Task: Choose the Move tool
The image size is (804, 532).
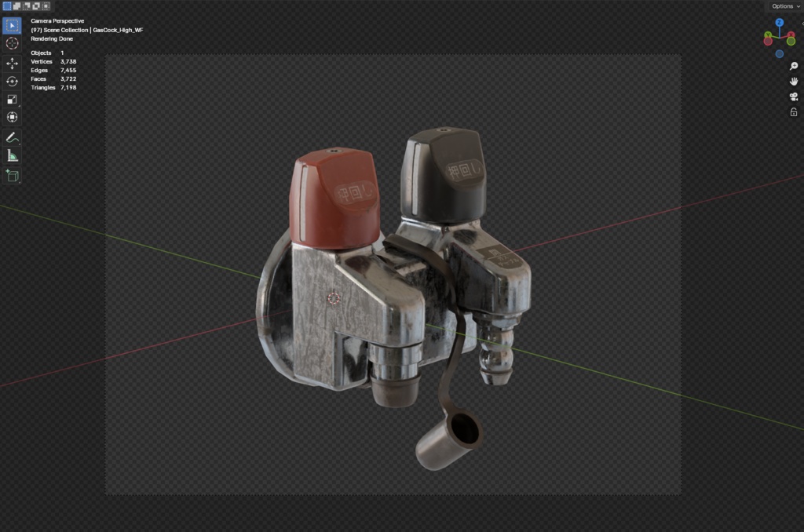Action: click(13, 63)
